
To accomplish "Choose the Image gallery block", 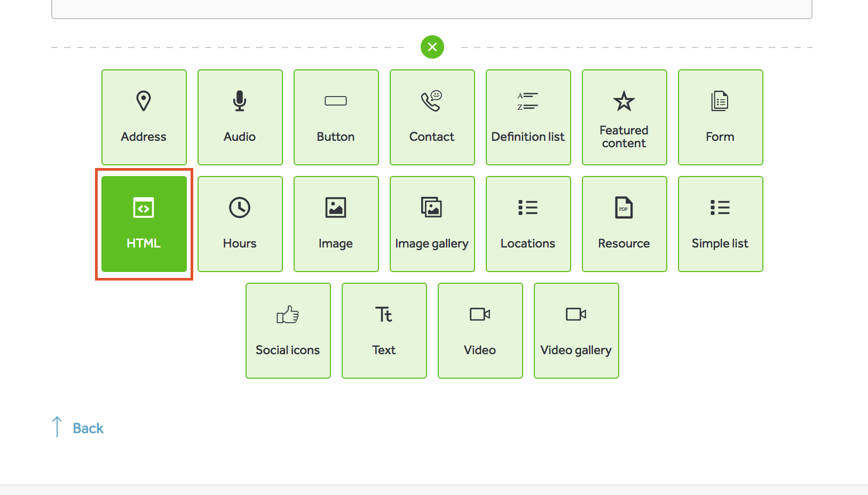I will coord(432,224).
